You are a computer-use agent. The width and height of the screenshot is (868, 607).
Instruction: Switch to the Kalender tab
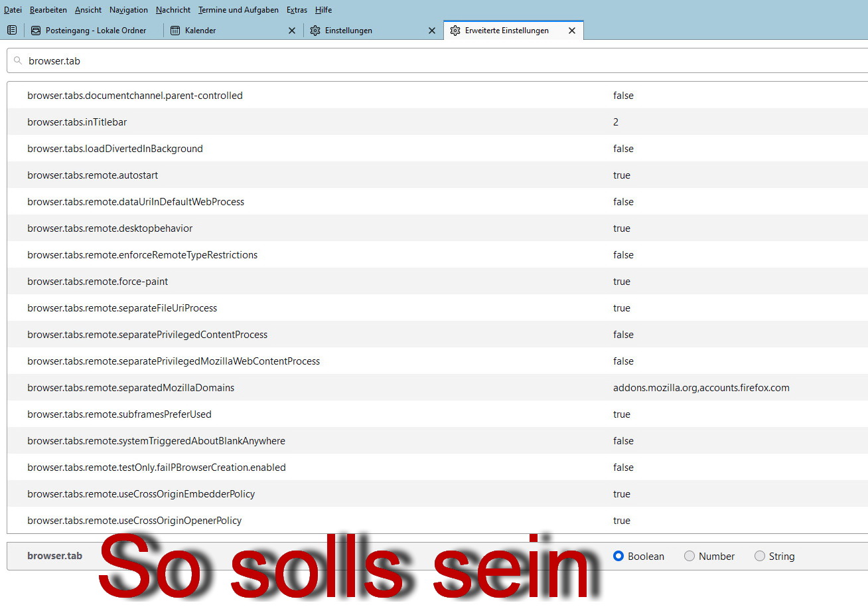pyautogui.click(x=199, y=30)
